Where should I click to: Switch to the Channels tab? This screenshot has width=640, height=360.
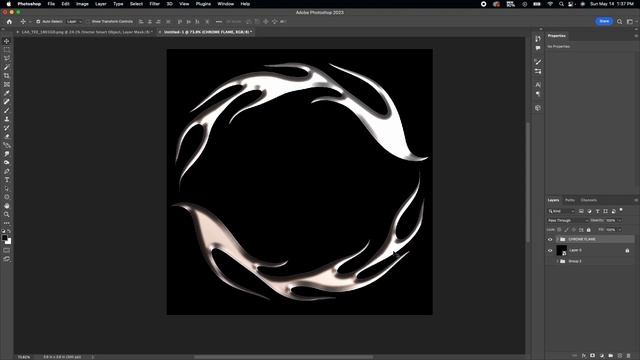coord(589,200)
